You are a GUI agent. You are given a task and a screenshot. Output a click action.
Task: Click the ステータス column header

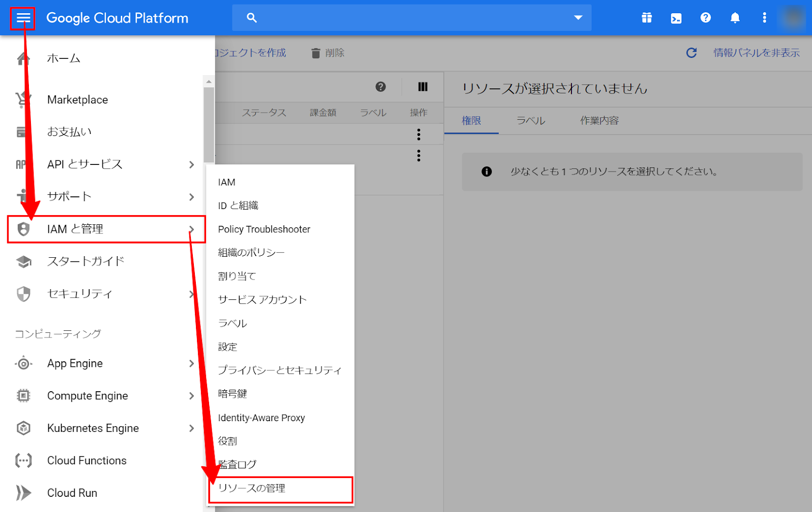pos(264,113)
